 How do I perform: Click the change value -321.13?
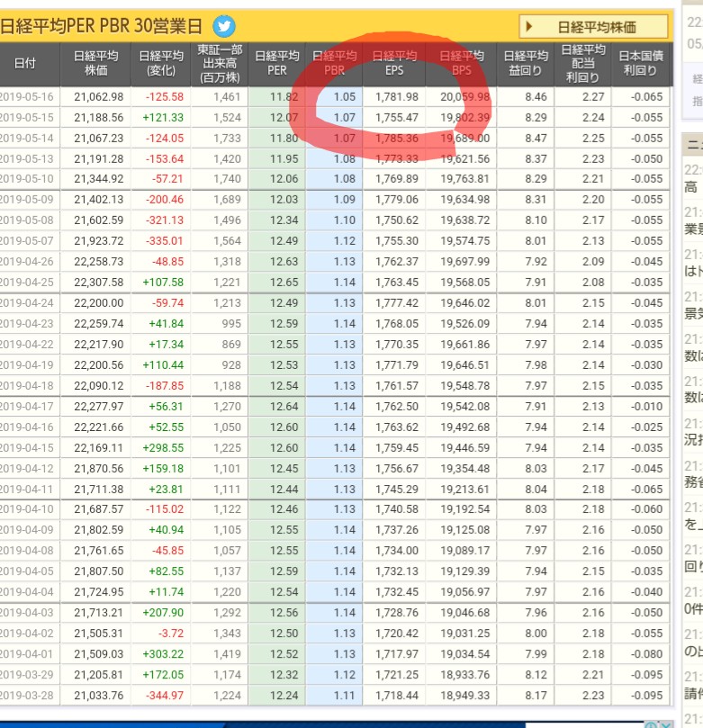165,220
